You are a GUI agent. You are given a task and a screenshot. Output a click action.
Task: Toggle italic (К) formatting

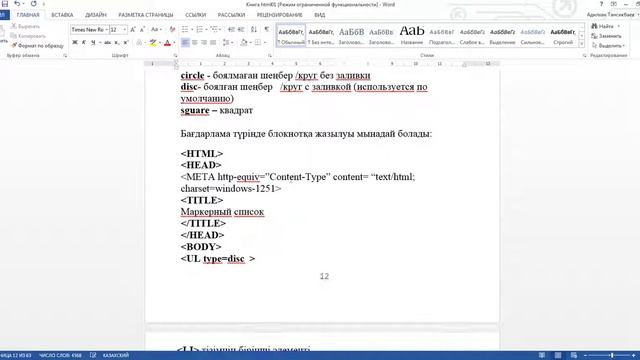(84, 42)
